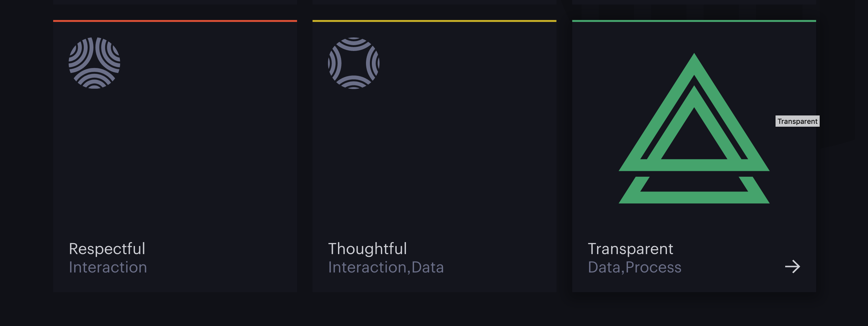Follow the arrow on the Transparent card
Image resolution: width=868 pixels, height=326 pixels.
[x=792, y=267]
